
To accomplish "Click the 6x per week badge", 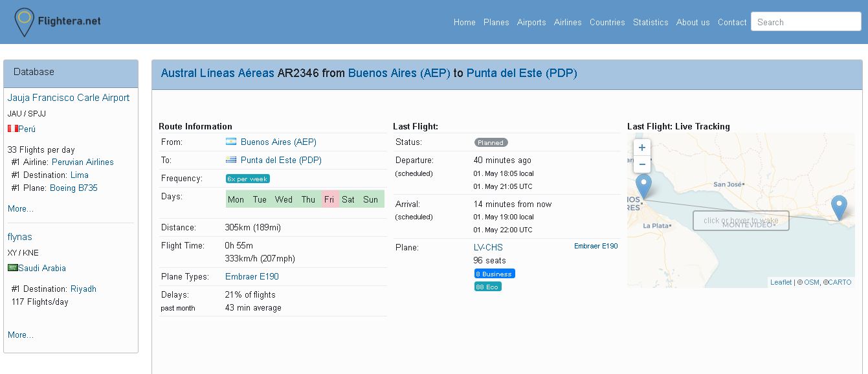I will click(248, 179).
